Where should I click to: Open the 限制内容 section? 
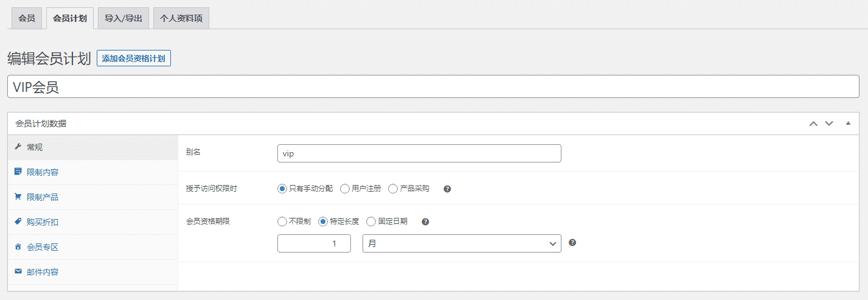[92, 172]
